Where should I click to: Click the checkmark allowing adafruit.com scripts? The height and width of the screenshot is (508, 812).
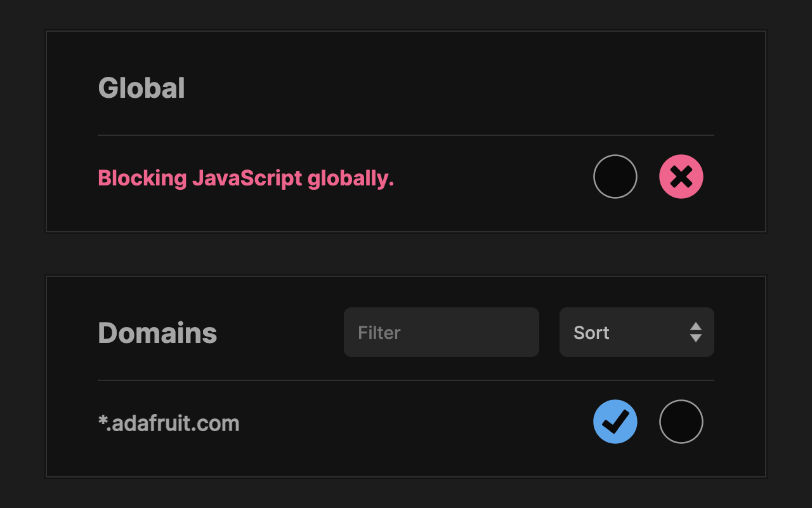pyautogui.click(x=615, y=421)
